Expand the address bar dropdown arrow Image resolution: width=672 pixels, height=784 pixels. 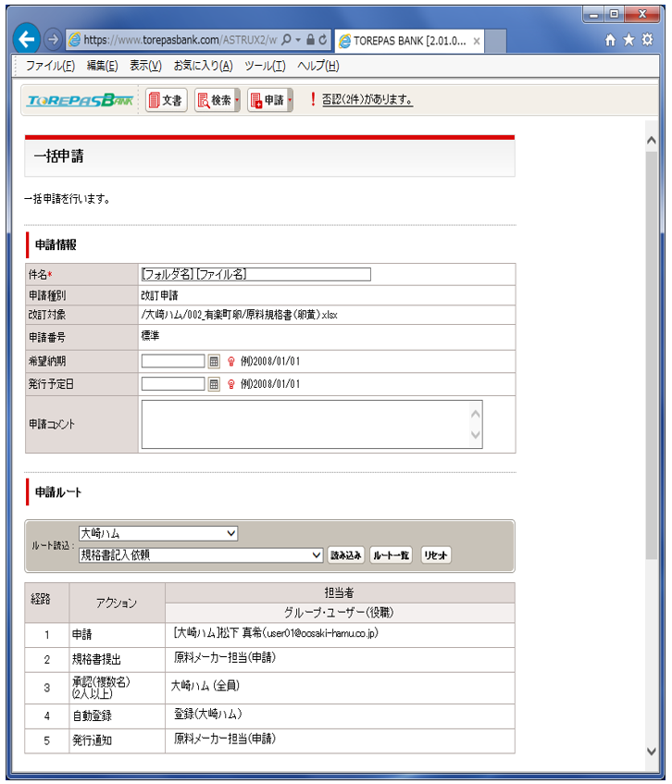tap(298, 40)
